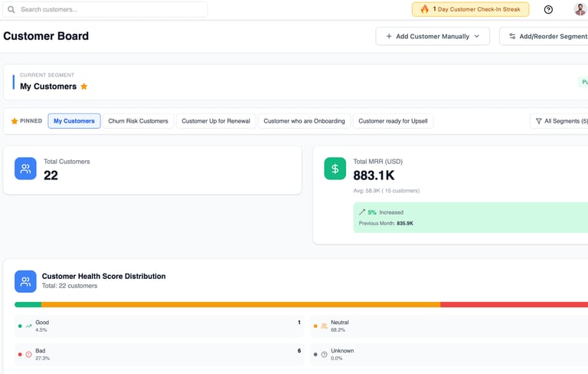This screenshot has height=374, width=588.
Task: Click the green MRR dollar icon
Action: 335,169
